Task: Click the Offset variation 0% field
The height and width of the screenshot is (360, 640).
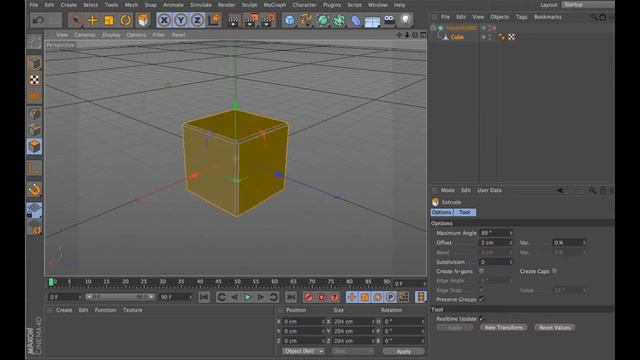Action: pyautogui.click(x=569, y=242)
